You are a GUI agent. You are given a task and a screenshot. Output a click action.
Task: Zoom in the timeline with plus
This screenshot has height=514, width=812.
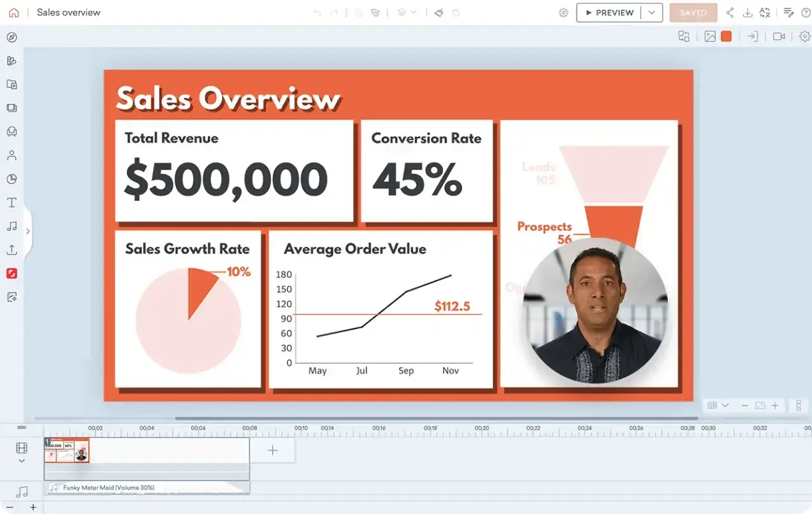33,508
